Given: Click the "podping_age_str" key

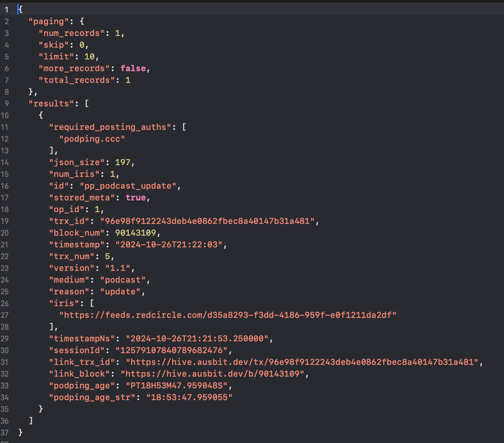Looking at the screenshot, I should click(x=92, y=397).
